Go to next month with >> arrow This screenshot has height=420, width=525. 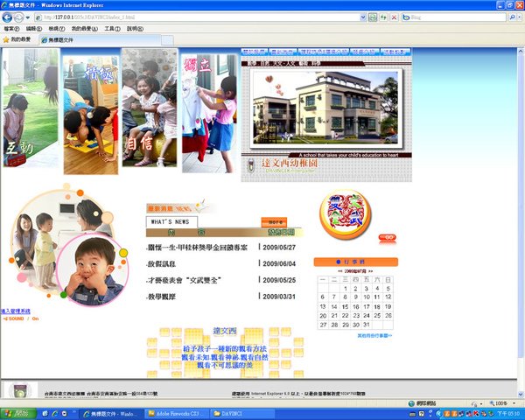(x=371, y=271)
